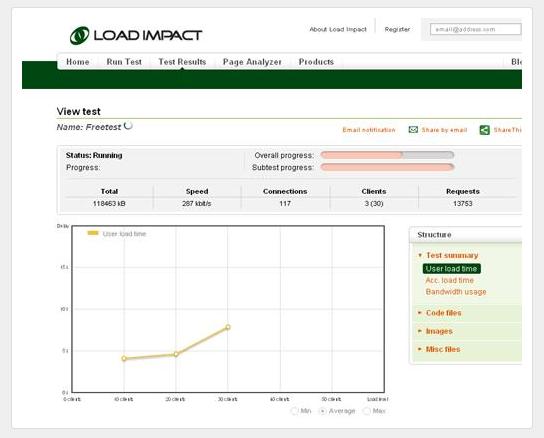
Task: Select the Min radio button
Action: (x=295, y=411)
